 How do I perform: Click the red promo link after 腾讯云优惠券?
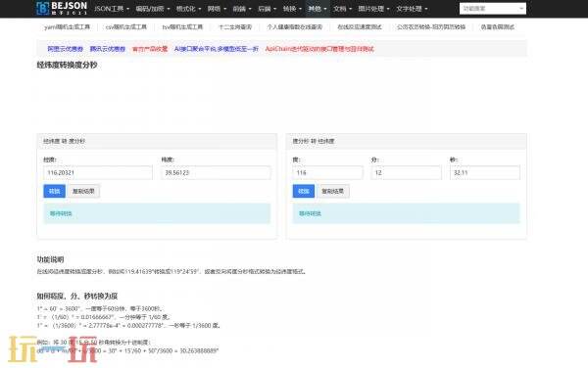pos(150,49)
